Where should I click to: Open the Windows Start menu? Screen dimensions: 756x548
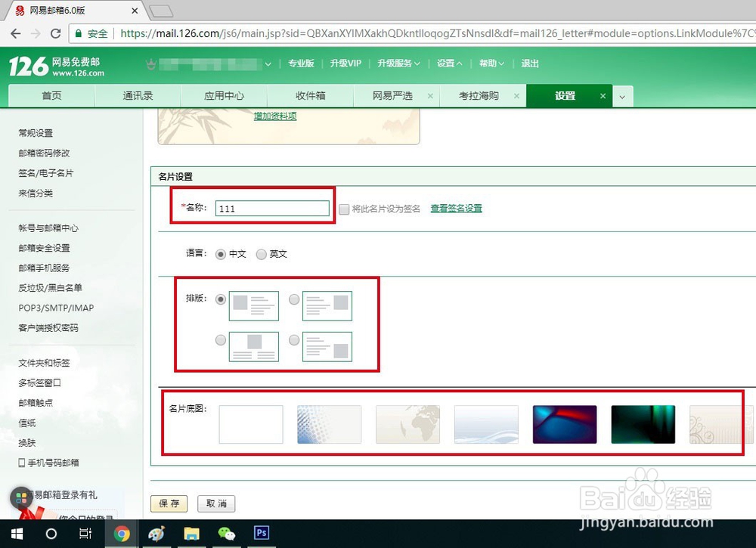(17, 534)
